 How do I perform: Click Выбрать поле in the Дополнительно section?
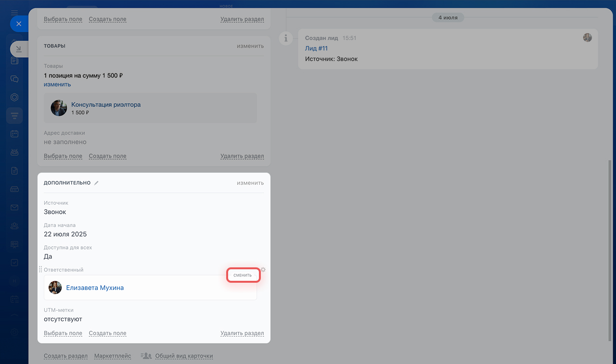click(x=63, y=333)
